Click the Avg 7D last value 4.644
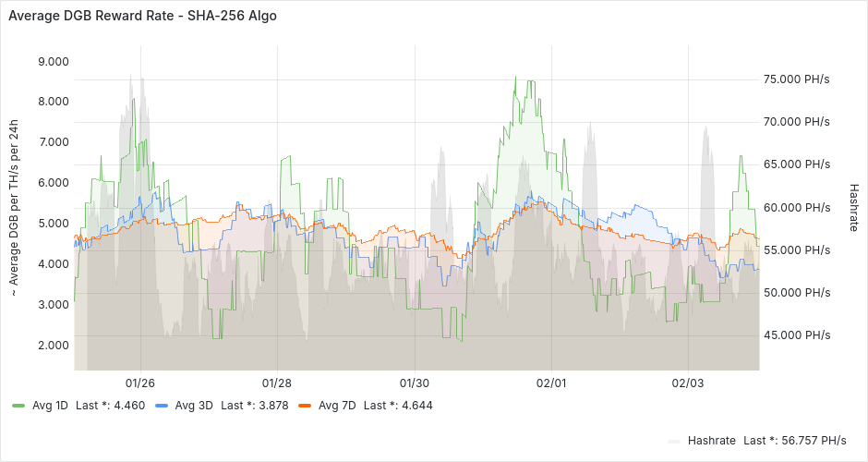 (416, 406)
